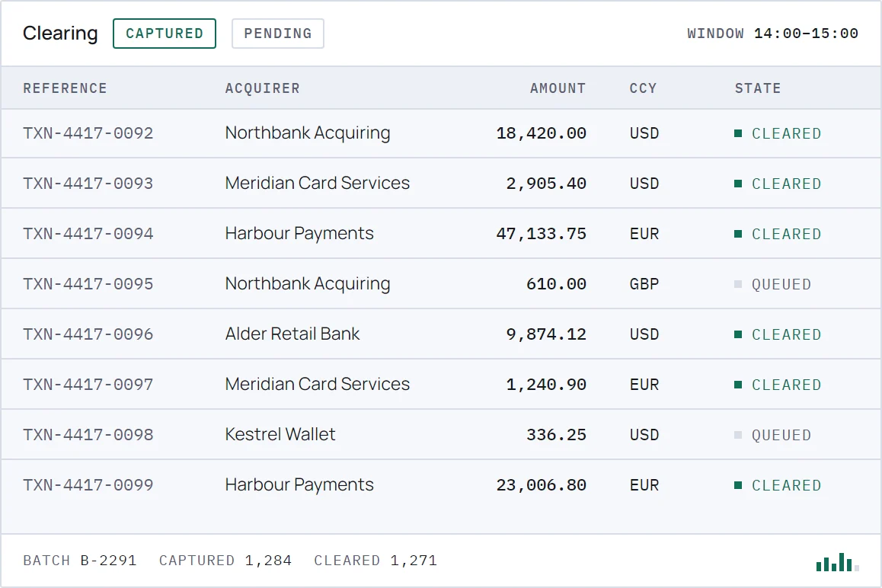Select reference TXN-4417-0098
Image resolution: width=882 pixels, height=588 pixels.
[88, 435]
